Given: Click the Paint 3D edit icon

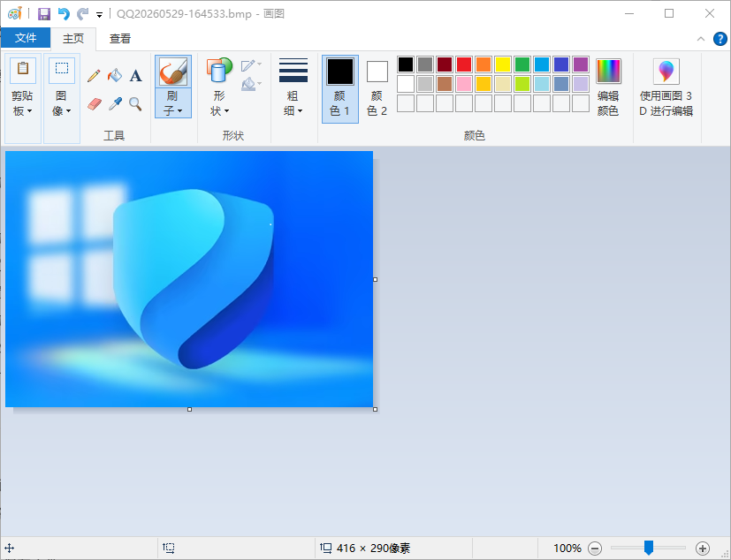Looking at the screenshot, I should 666,72.
